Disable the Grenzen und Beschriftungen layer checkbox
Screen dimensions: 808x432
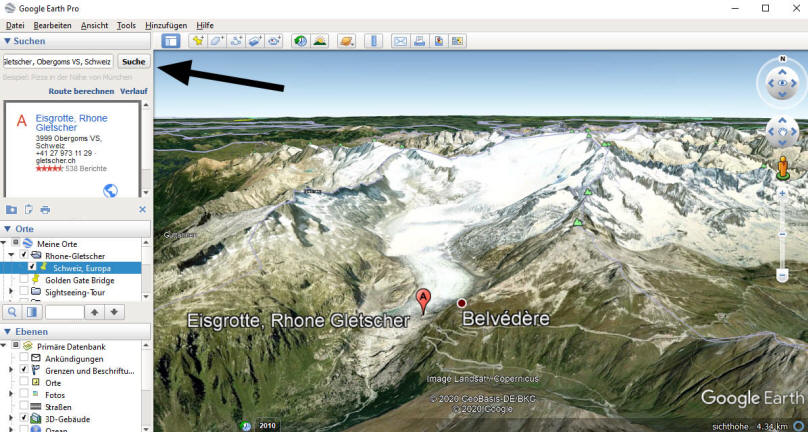click(24, 370)
